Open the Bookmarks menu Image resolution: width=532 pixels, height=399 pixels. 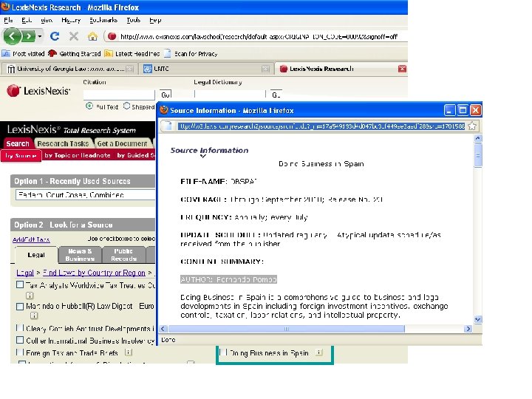pos(103,20)
